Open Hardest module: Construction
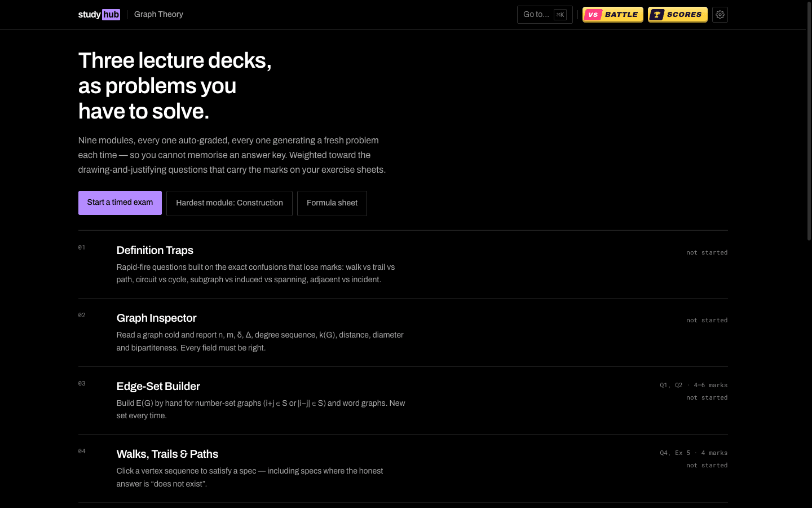Image resolution: width=812 pixels, height=508 pixels. pyautogui.click(x=230, y=203)
